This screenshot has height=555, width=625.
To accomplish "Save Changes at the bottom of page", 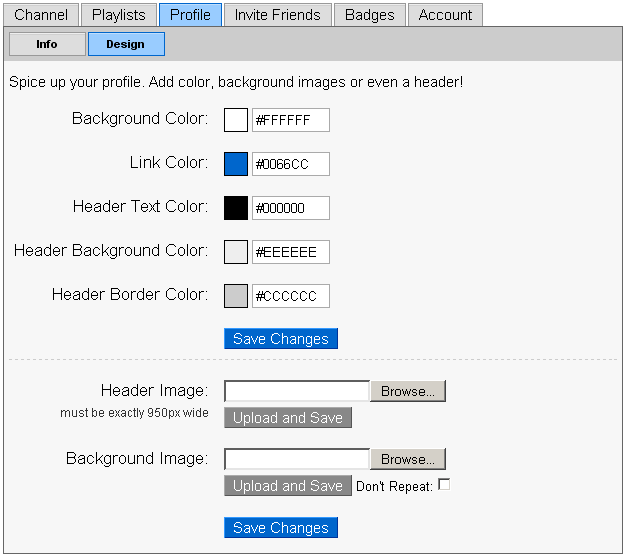I will click(281, 527).
